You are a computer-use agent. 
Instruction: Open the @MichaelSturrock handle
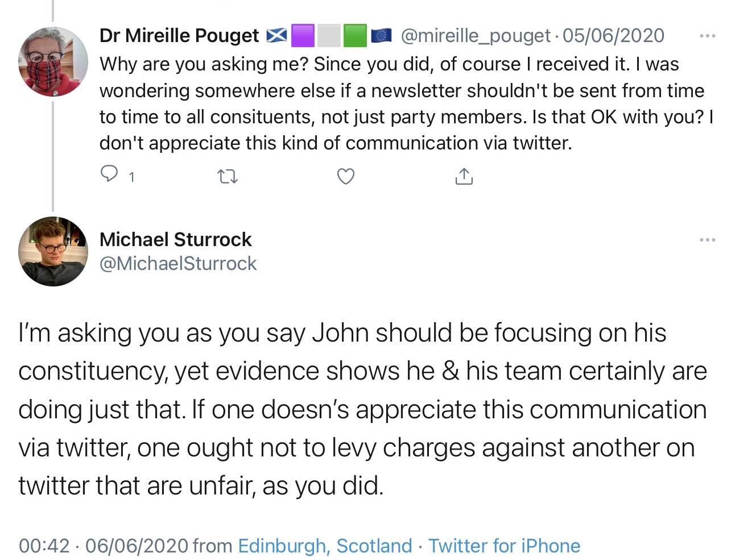pyautogui.click(x=178, y=264)
